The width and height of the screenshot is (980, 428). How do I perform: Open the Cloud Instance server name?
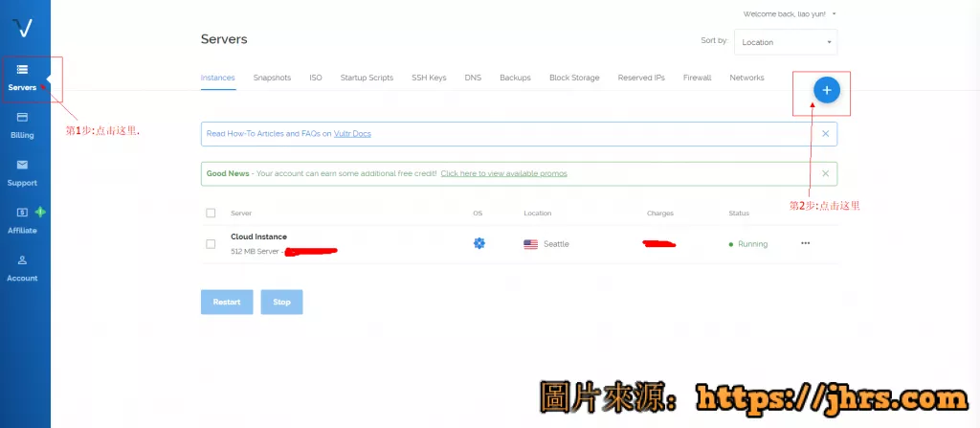point(258,237)
